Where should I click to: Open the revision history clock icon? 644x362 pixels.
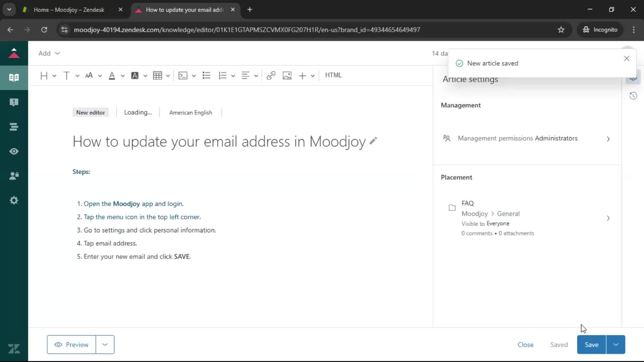tap(633, 96)
